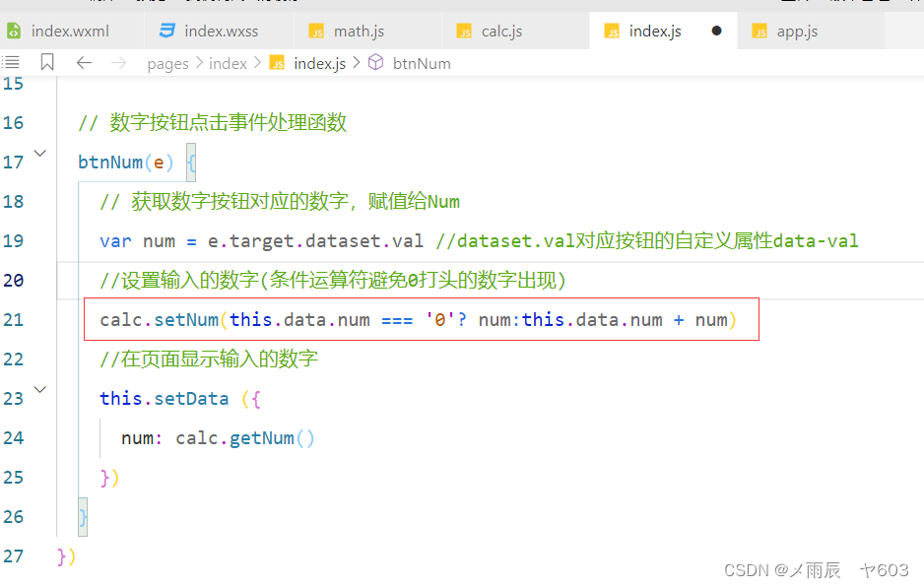924x588 pixels.
Task: Switch to the index.wxml tab
Action: click(x=72, y=32)
